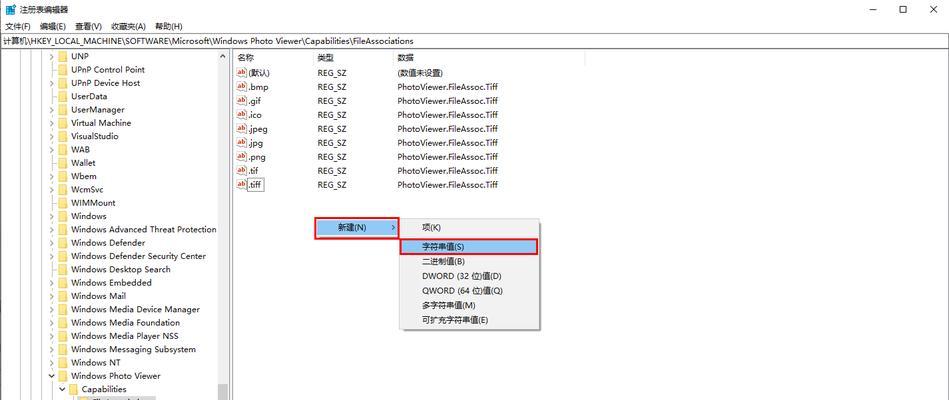Select the .ico string value icon
Viewport: 949px width, 400px height.
click(242, 114)
